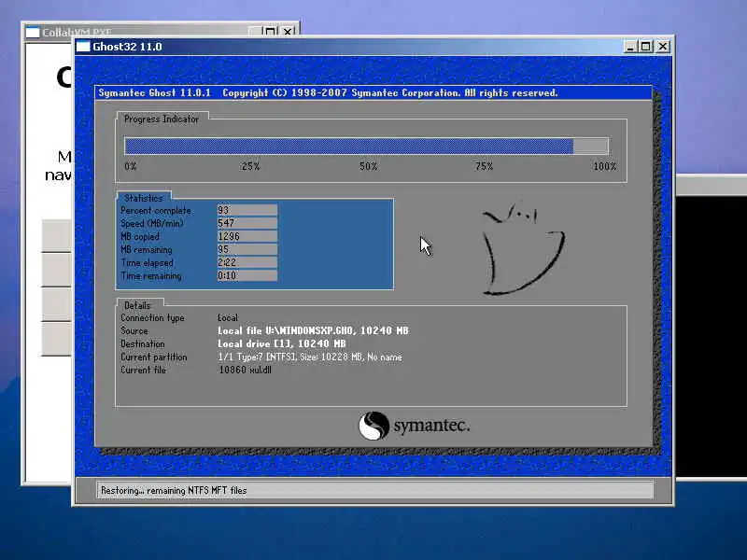Select the MB copied value 1296
Image resolution: width=747 pixels, height=560 pixels.
(x=247, y=236)
